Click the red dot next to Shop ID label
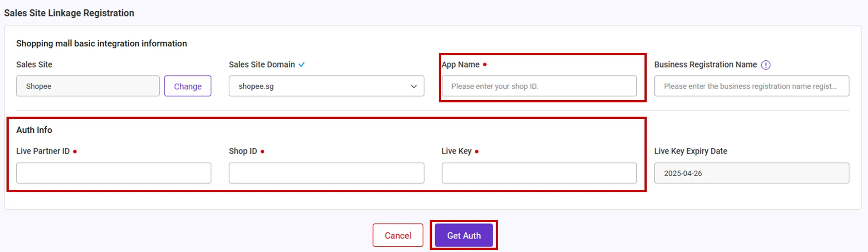The image size is (868, 252). point(263,151)
